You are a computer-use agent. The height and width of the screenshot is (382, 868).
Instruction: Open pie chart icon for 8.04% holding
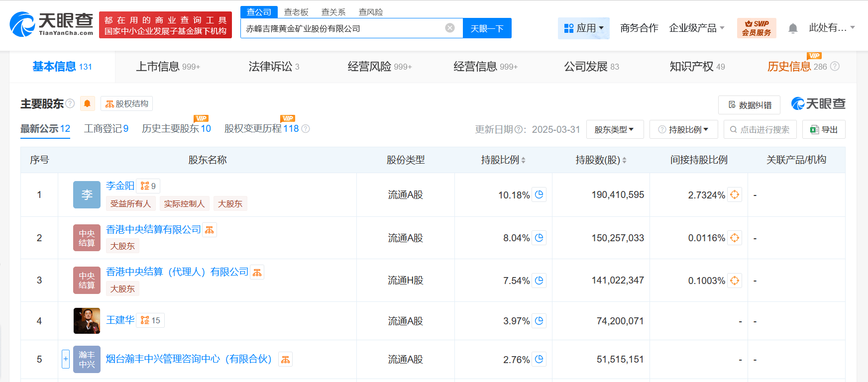coord(539,238)
